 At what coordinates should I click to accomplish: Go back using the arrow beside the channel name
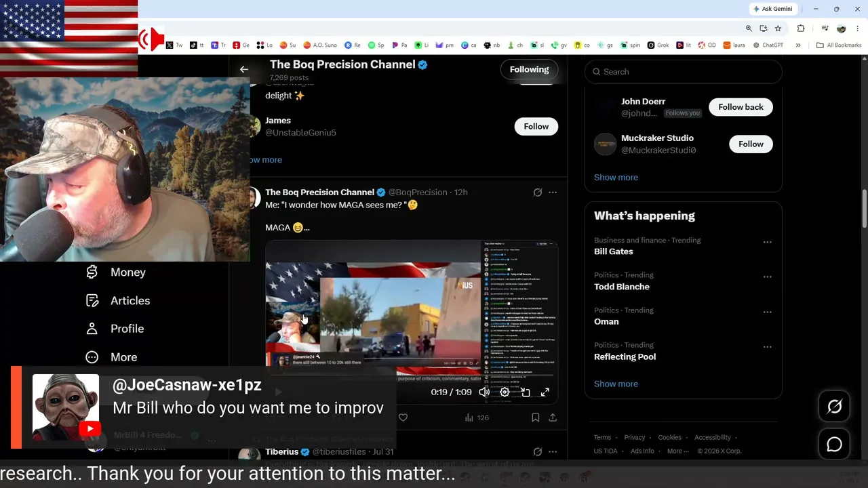pos(244,69)
